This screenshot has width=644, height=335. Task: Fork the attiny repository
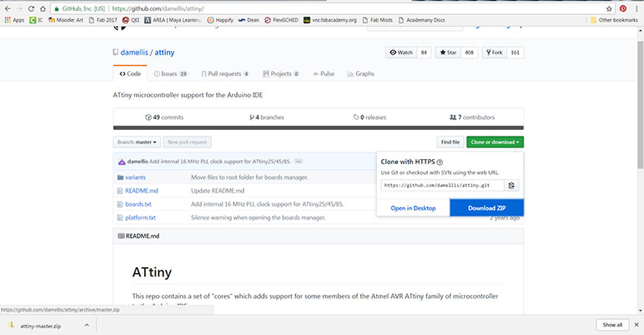pos(494,53)
